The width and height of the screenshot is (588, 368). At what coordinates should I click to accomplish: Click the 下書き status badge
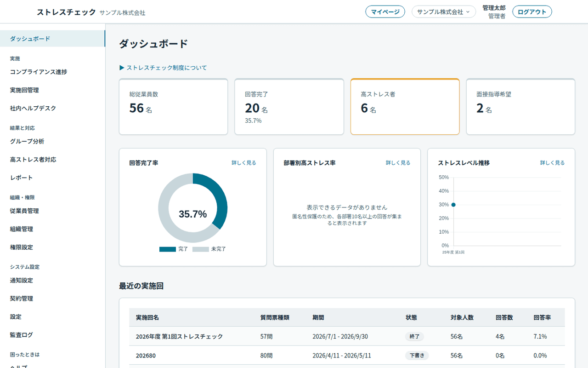point(417,356)
